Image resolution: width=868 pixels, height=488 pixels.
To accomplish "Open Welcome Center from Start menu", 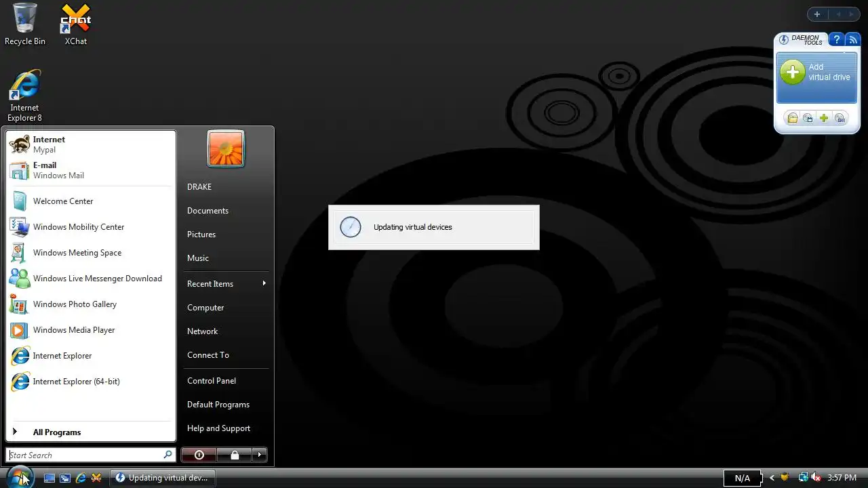I will pos(91,201).
